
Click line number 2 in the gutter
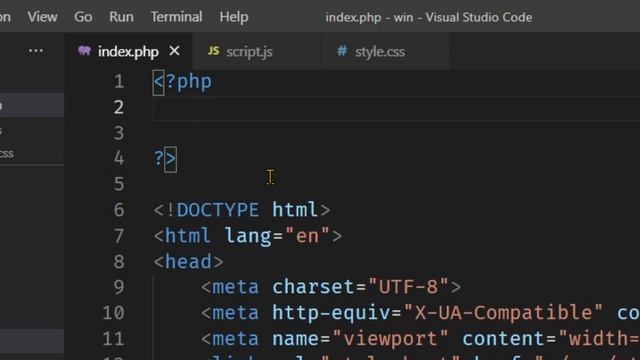point(119,107)
